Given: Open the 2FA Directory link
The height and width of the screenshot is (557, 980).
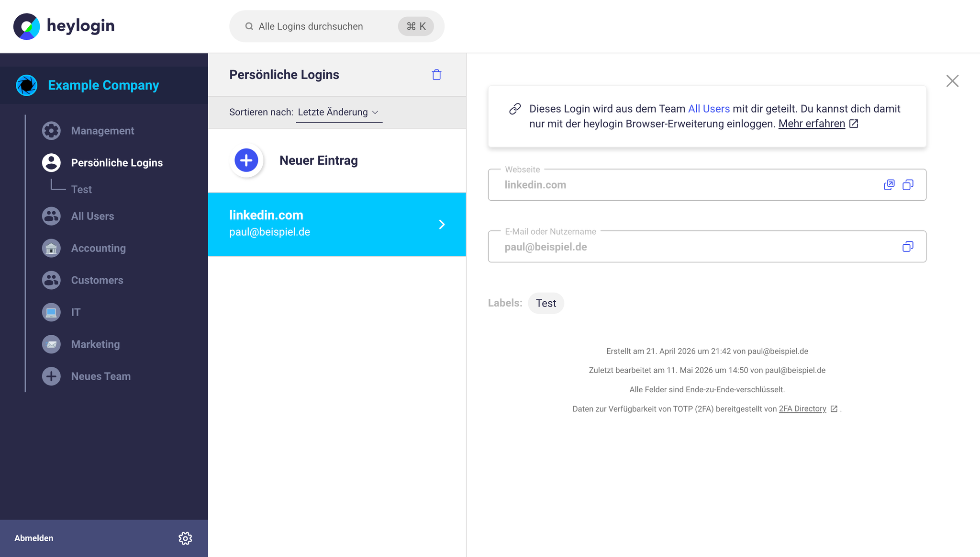Looking at the screenshot, I should tap(802, 409).
